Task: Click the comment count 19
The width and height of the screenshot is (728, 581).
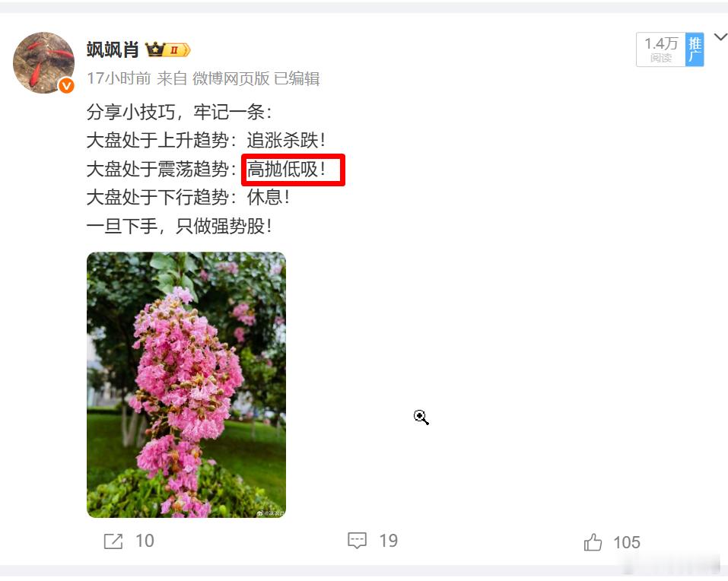Action: click(x=388, y=541)
